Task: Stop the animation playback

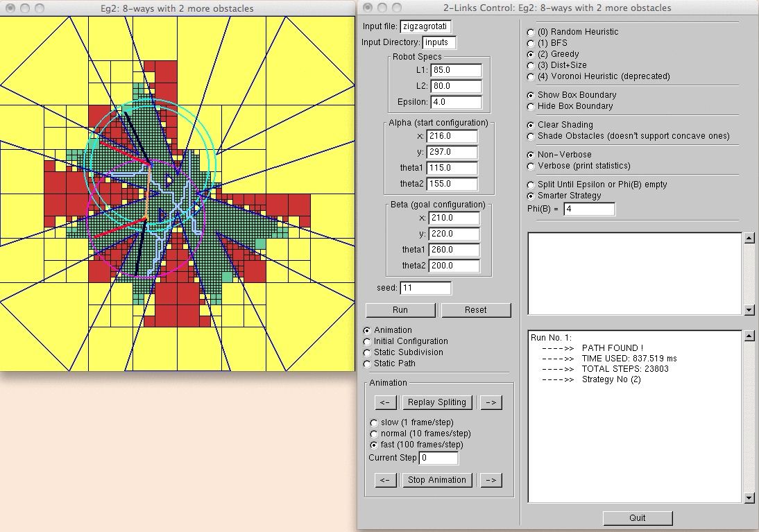Action: [437, 480]
